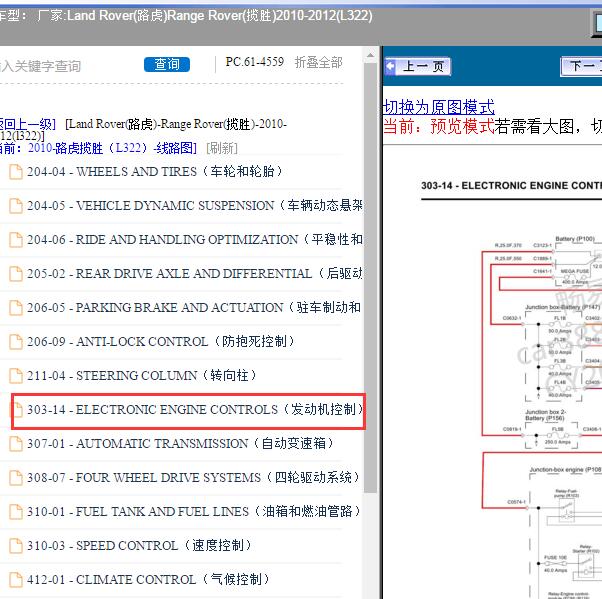This screenshot has width=602, height=599.
Task: Select 206-09 - ANTI-LOCK CONTROL entry
Action: click(x=161, y=341)
